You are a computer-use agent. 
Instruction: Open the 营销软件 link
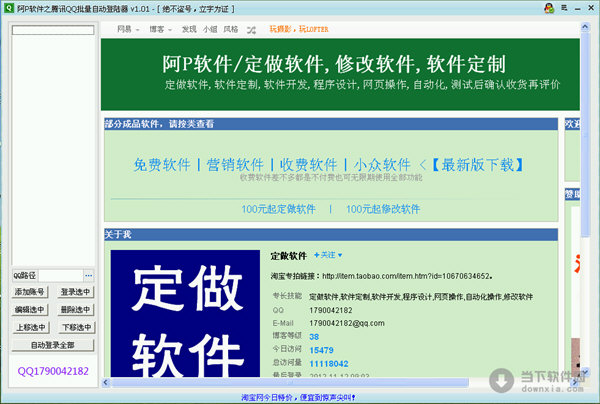(235, 165)
